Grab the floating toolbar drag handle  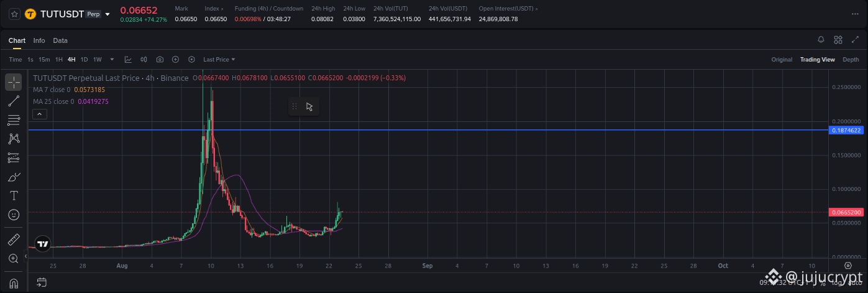(x=295, y=106)
